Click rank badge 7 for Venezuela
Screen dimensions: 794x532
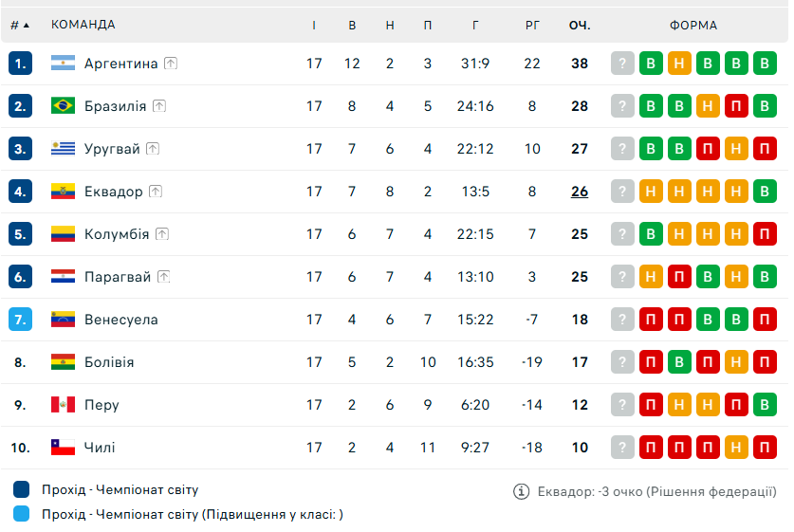tap(21, 320)
